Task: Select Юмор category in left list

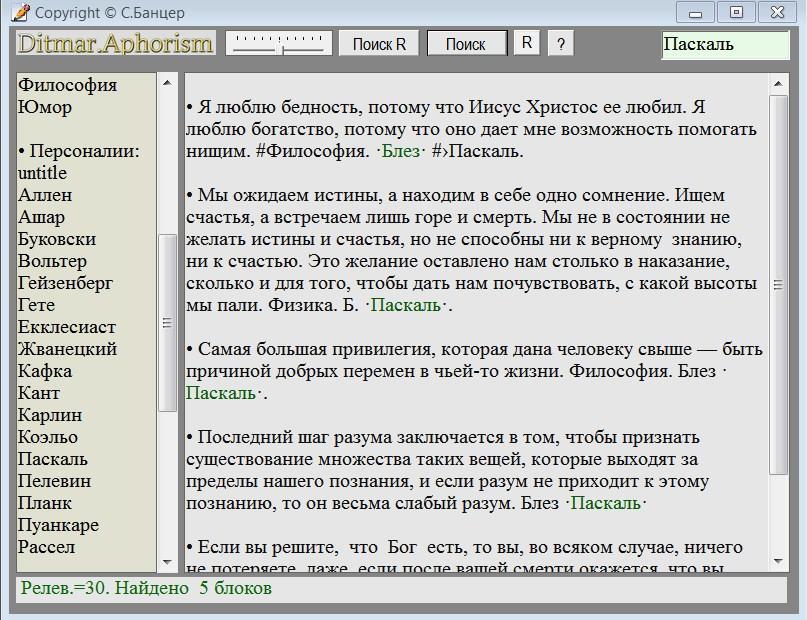Action: click(45, 107)
